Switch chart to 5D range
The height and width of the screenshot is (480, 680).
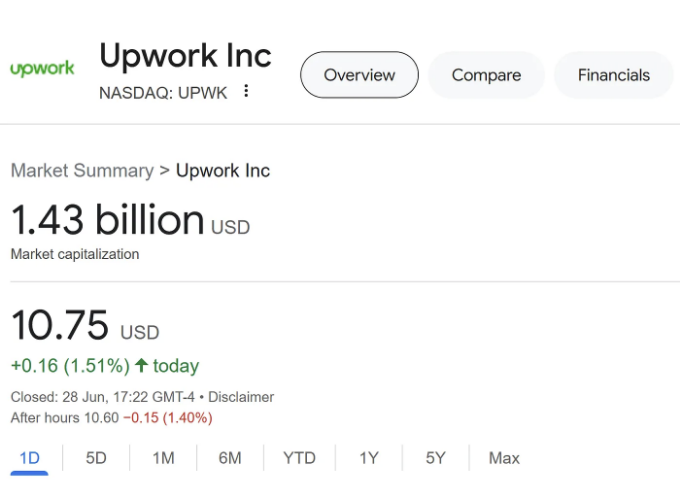click(x=96, y=458)
